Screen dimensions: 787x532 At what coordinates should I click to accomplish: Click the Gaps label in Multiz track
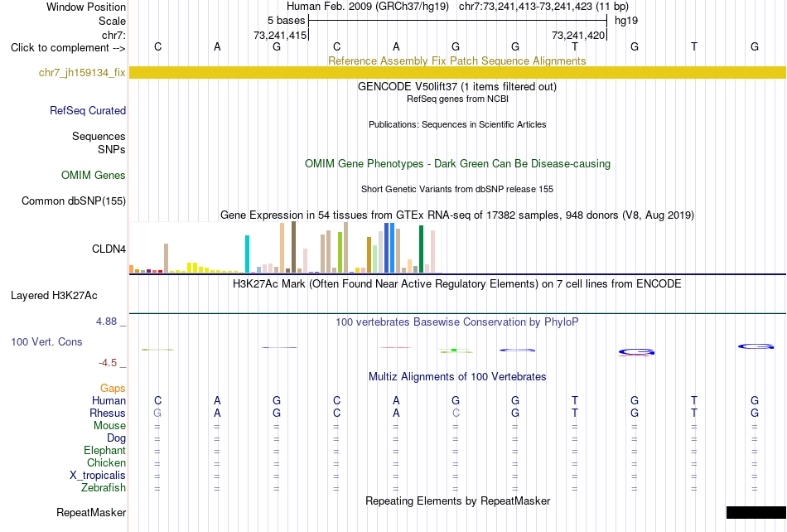[113, 388]
